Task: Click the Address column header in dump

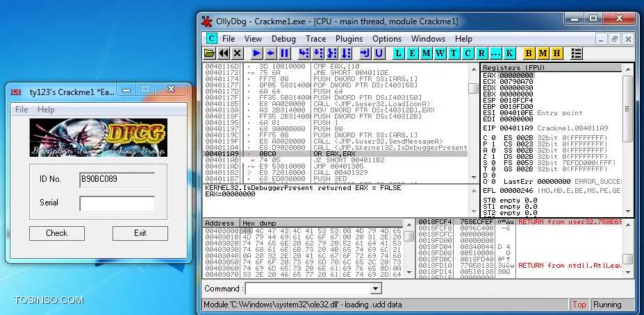Action: click(x=222, y=223)
